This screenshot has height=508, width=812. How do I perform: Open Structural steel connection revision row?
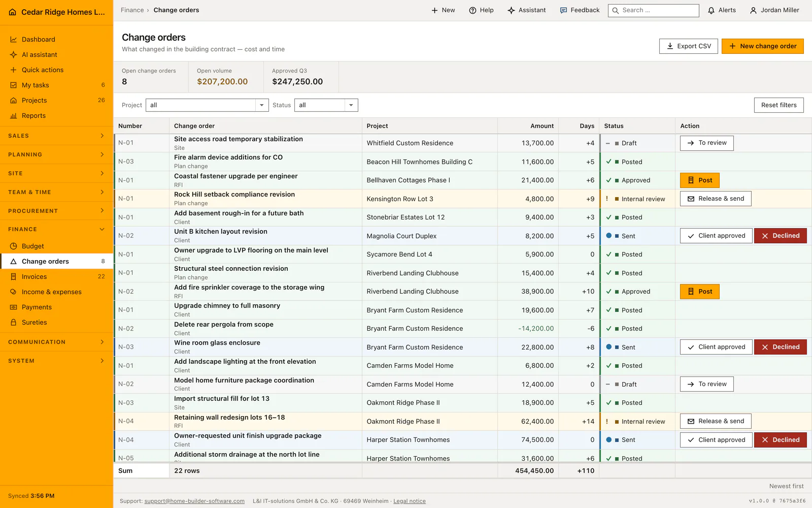463,273
